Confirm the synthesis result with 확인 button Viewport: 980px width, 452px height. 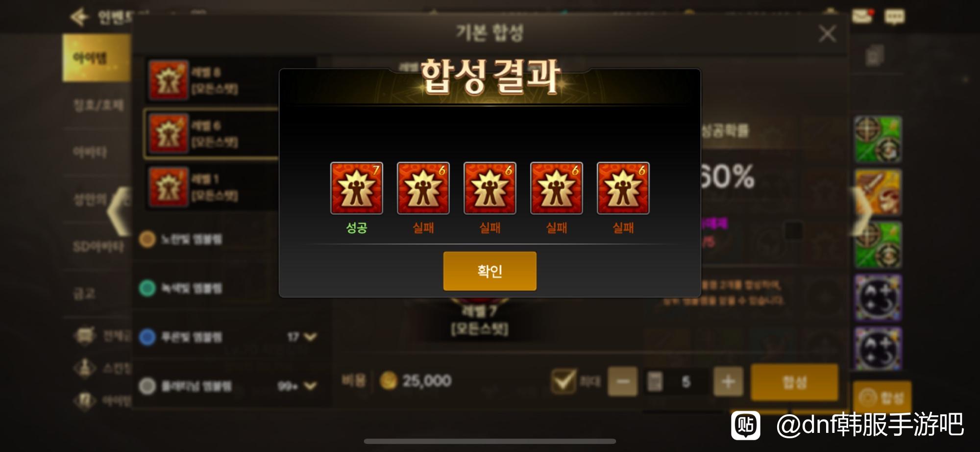[x=490, y=271]
